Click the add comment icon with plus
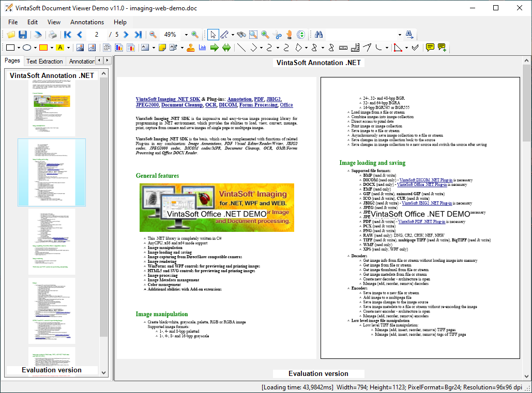The image size is (532, 393). tap(442, 48)
